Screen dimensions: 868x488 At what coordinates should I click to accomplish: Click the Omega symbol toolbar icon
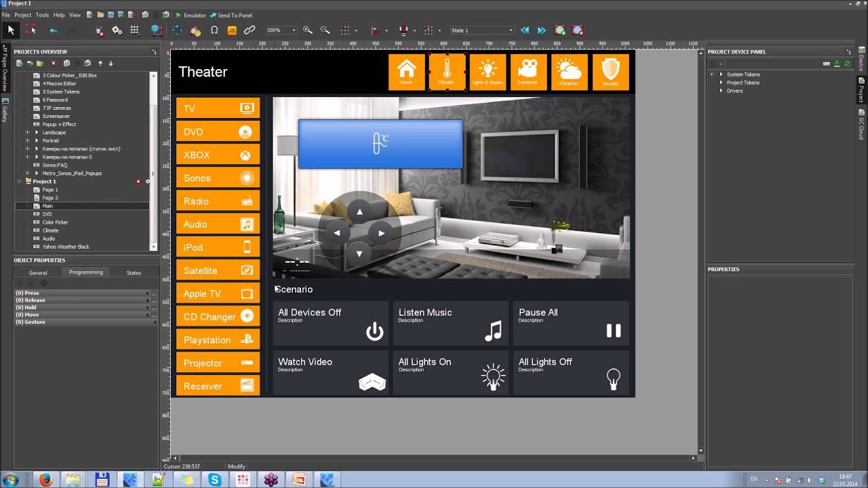214,30
